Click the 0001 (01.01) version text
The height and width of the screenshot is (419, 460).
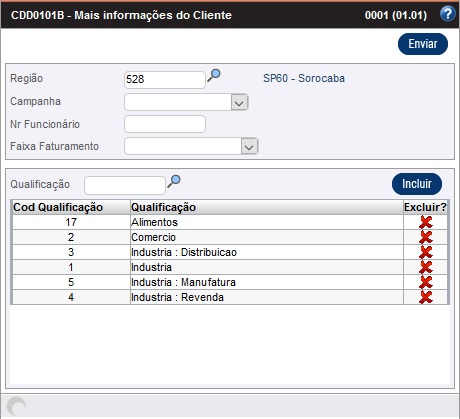pyautogui.click(x=396, y=15)
